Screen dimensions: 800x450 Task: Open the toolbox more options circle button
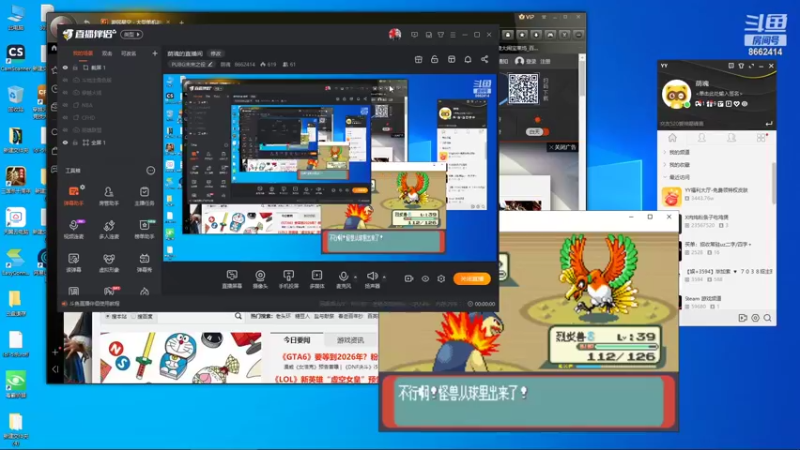point(151,170)
